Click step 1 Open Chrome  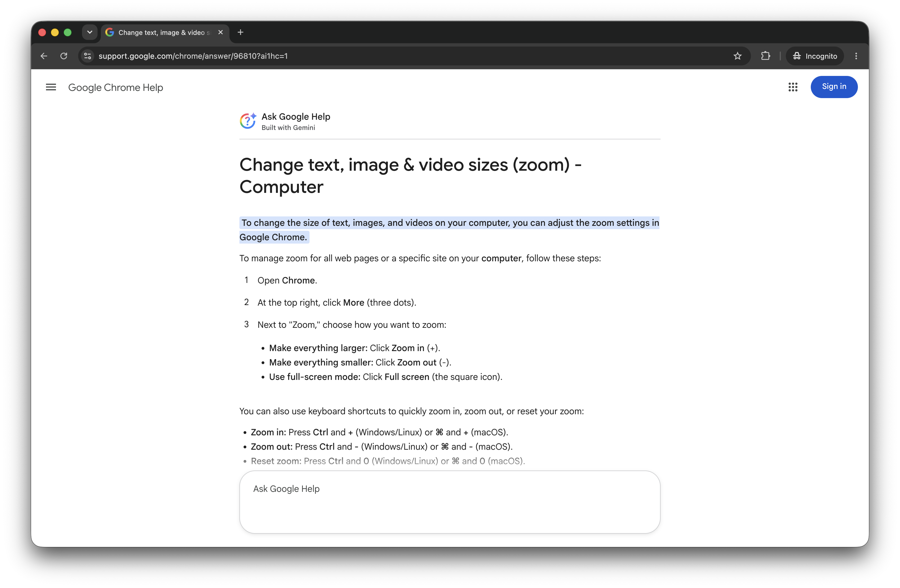coord(287,281)
